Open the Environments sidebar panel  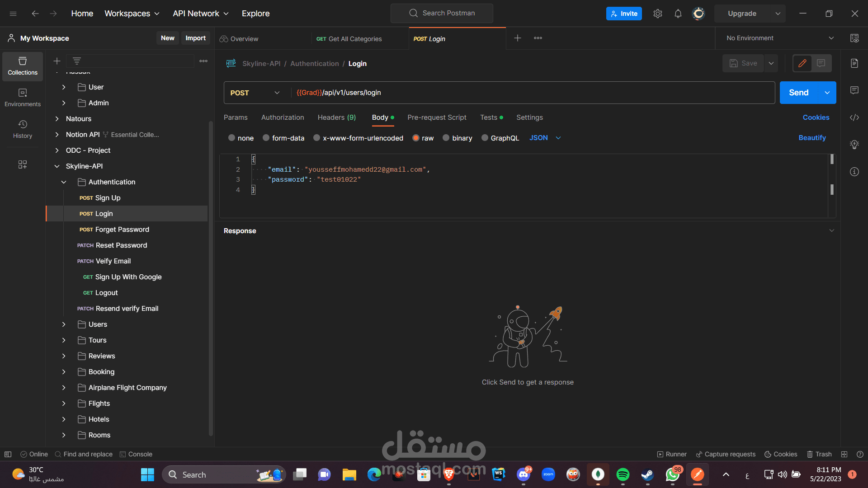click(23, 98)
